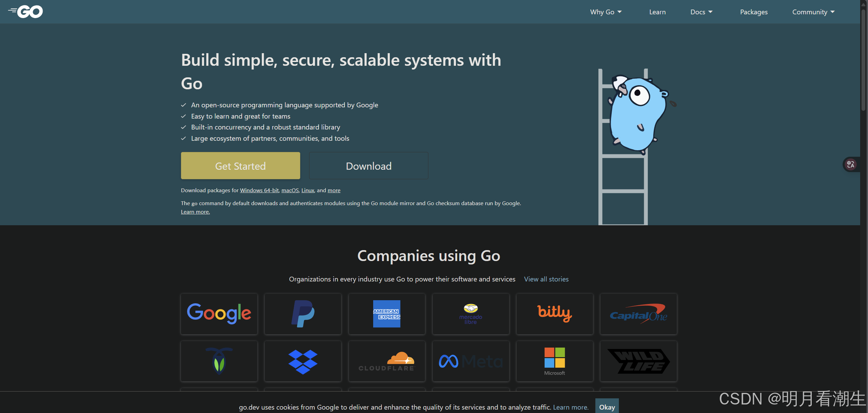Open the Dropbox logo card

[x=303, y=361]
